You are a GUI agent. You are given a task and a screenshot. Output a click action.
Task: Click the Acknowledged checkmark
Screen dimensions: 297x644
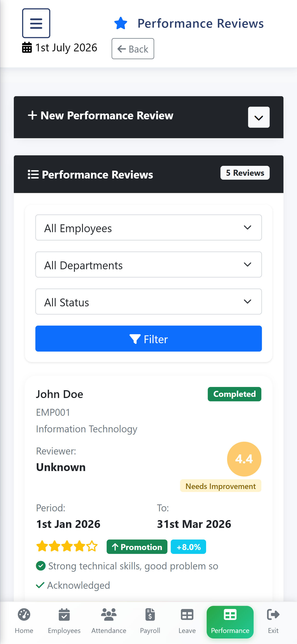[40, 585]
